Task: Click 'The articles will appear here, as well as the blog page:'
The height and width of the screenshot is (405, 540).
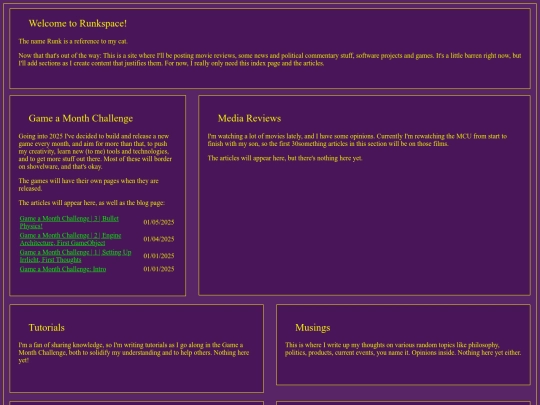Action: click(x=92, y=203)
